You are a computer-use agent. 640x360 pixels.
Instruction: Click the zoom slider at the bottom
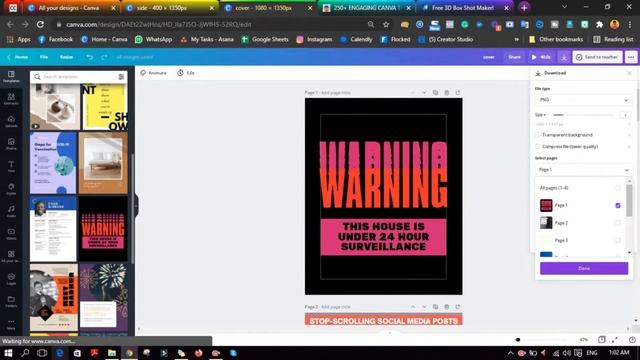(541, 340)
